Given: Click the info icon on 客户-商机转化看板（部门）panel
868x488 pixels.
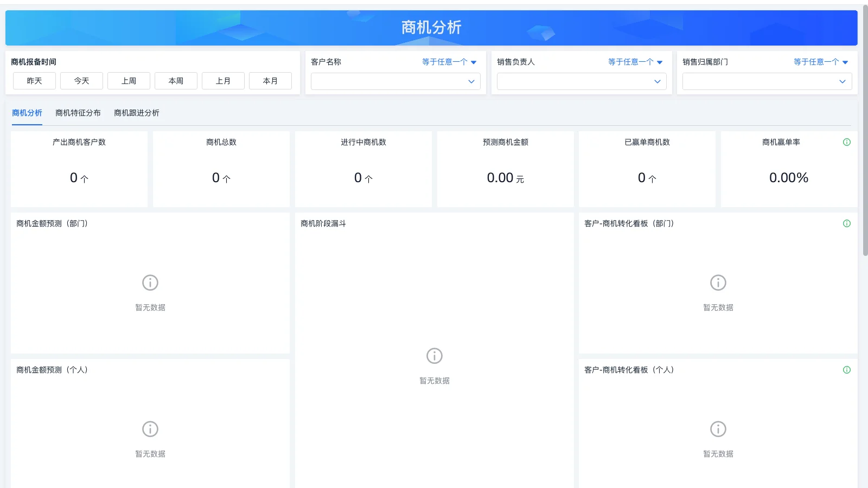Looking at the screenshot, I should [847, 223].
